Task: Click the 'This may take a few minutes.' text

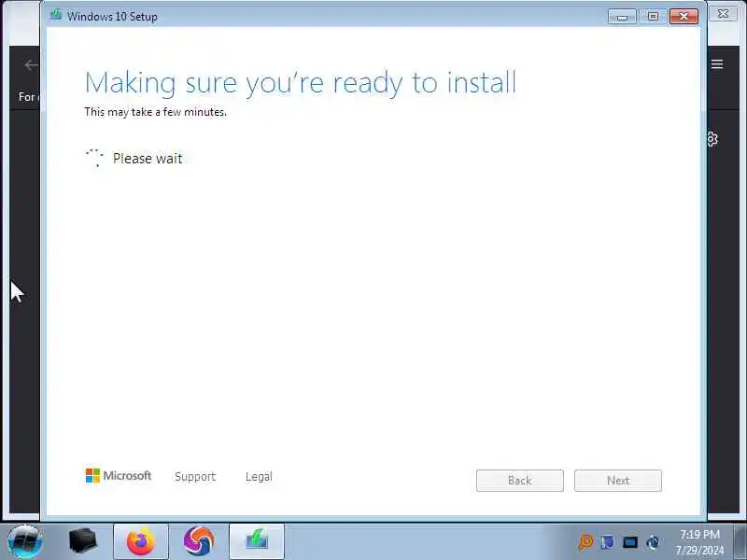Action: click(155, 112)
